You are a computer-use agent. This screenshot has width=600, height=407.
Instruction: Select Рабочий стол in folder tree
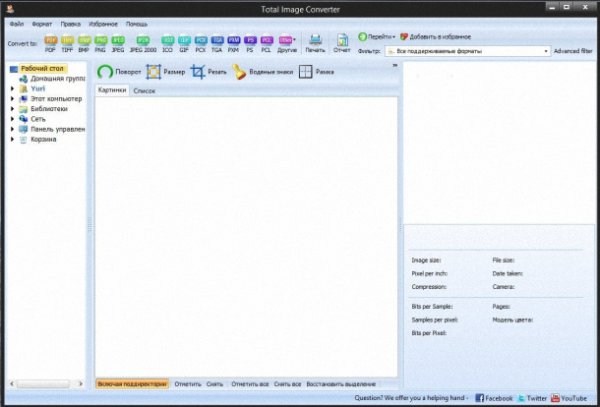tap(42, 69)
